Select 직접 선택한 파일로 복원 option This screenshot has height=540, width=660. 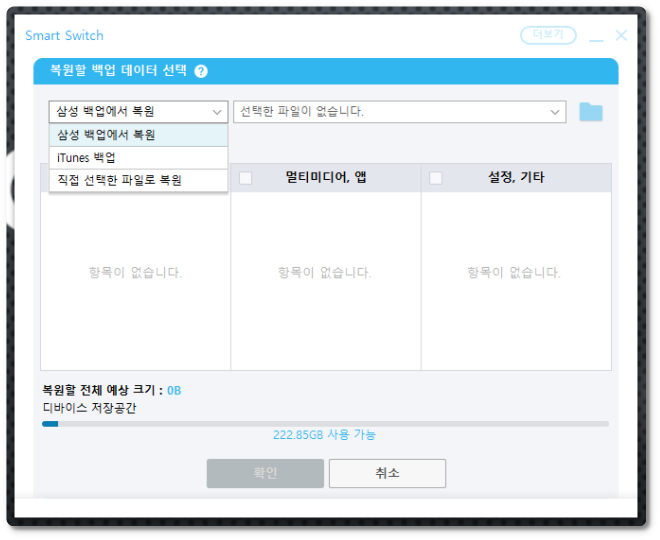point(138,181)
